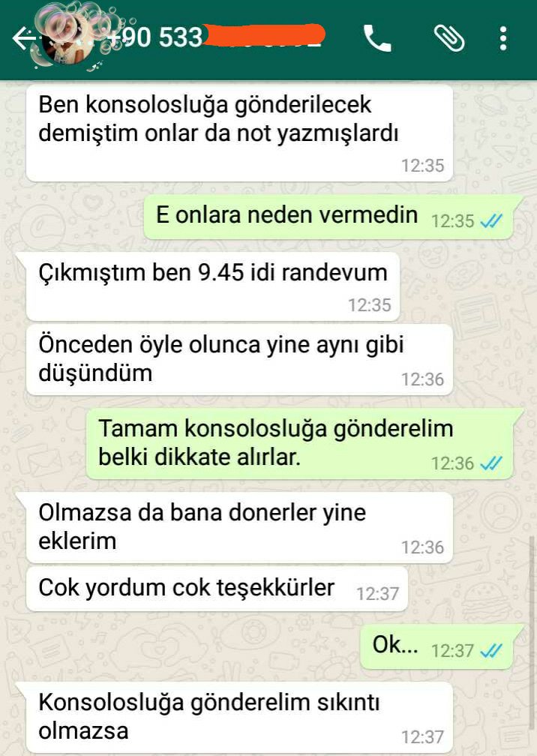The height and width of the screenshot is (756, 537).
Task: Tap the back arrow in header
Action: [x=23, y=38]
